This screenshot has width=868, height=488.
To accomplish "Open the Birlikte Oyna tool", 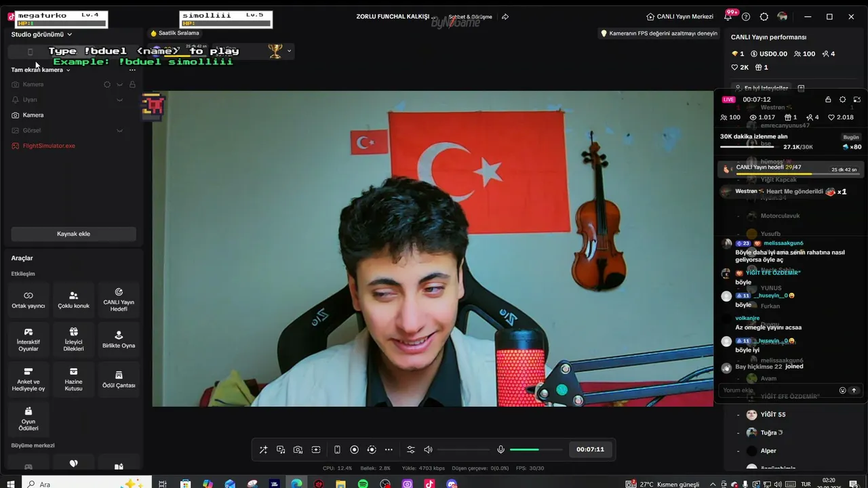I will click(x=119, y=340).
